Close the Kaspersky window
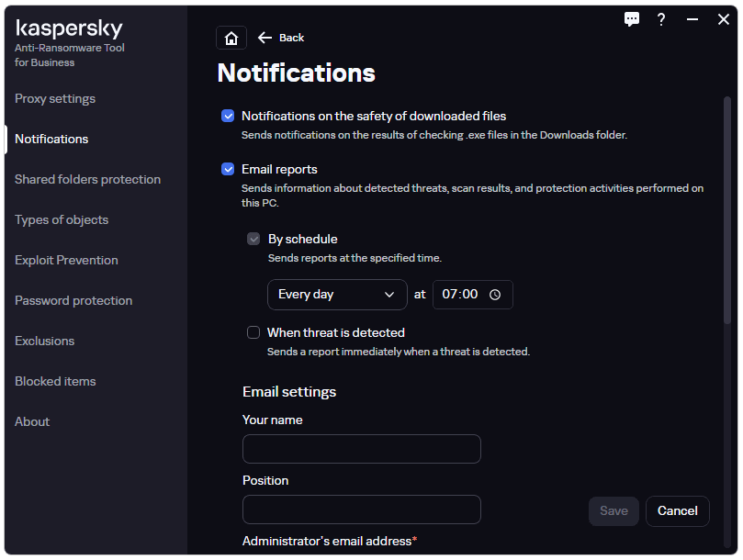This screenshot has width=743, height=560. coord(723,19)
